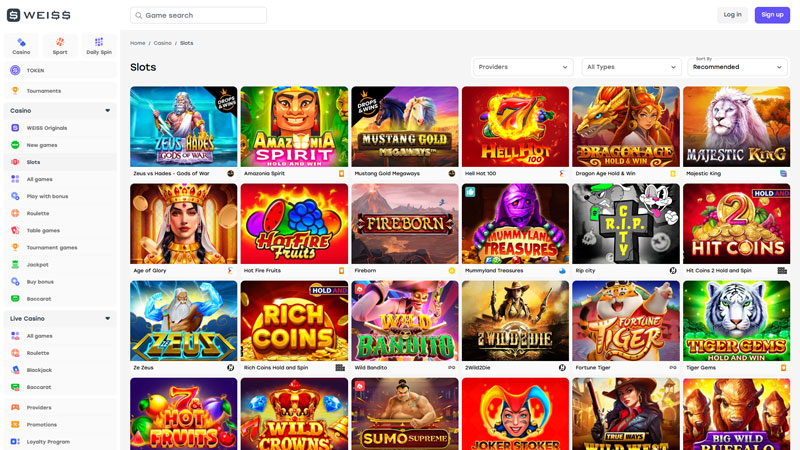Collapse the Casino sidebar section

coord(107,110)
